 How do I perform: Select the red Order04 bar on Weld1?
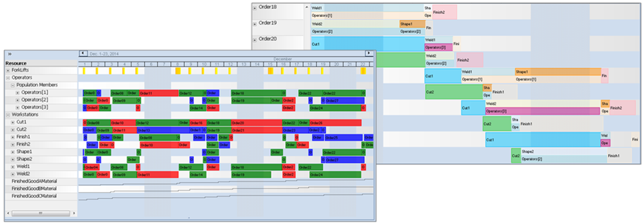92,167
